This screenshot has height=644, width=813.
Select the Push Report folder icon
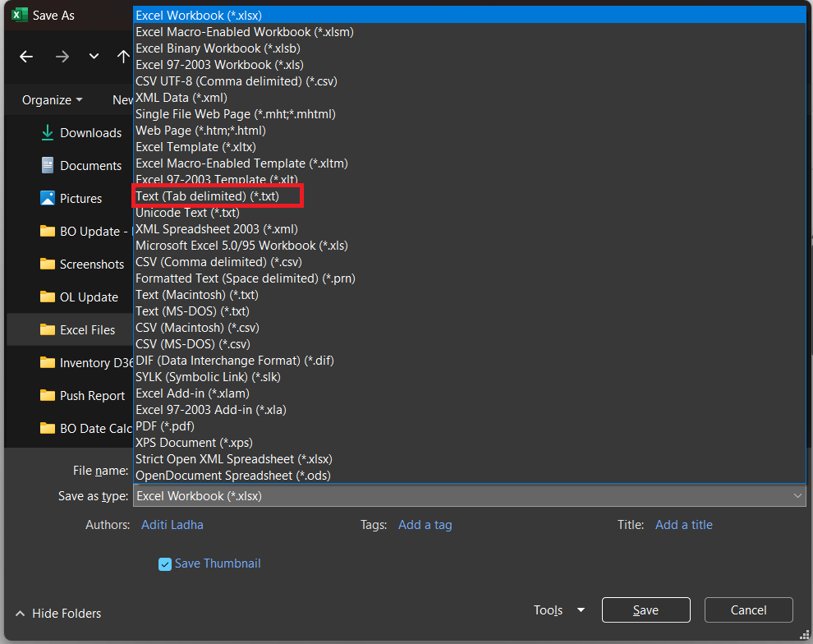click(47, 395)
